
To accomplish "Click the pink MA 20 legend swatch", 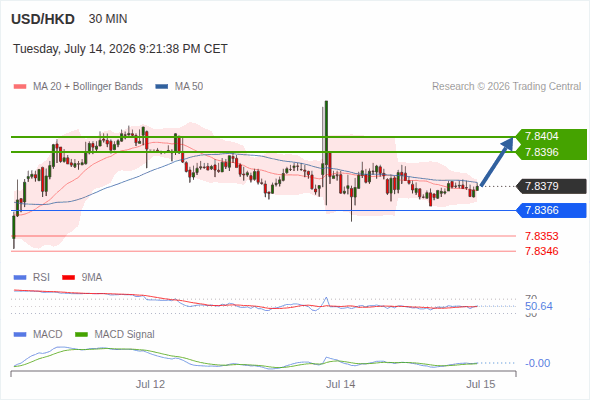I will pyautogui.click(x=20, y=87).
